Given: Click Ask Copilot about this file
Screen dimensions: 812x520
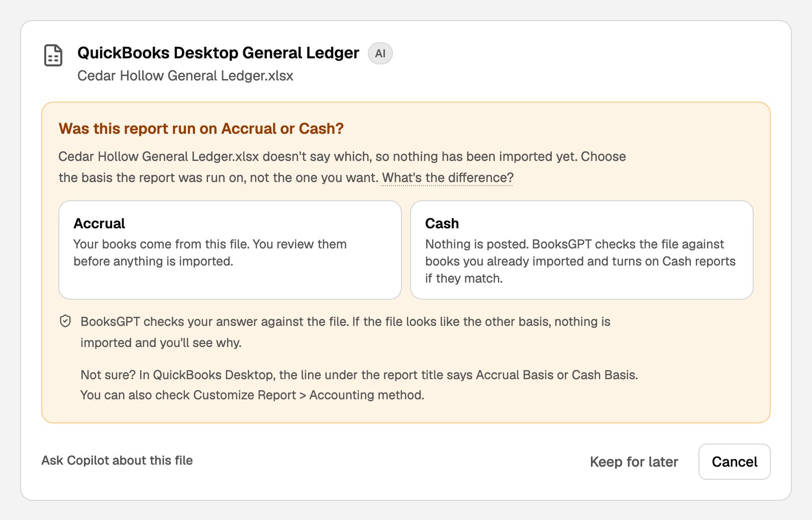Looking at the screenshot, I should (117, 461).
